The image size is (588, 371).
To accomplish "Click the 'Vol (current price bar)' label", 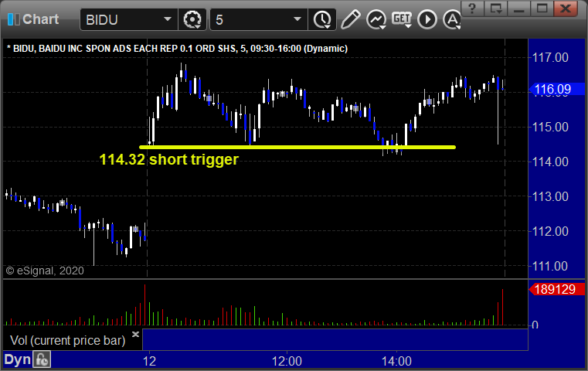I will click(67, 340).
